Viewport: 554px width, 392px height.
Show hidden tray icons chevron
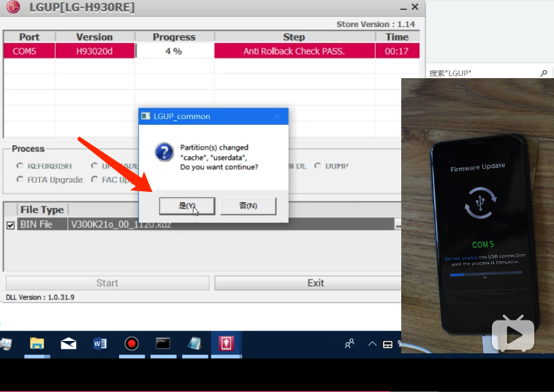click(x=372, y=344)
